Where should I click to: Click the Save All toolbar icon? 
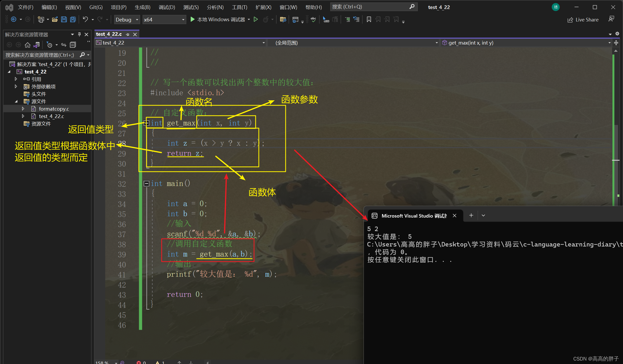point(73,19)
